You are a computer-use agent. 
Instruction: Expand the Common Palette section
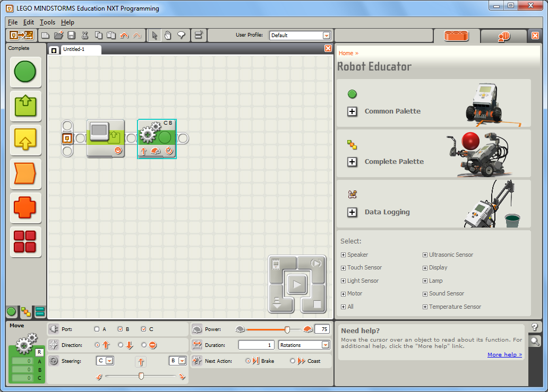(352, 111)
